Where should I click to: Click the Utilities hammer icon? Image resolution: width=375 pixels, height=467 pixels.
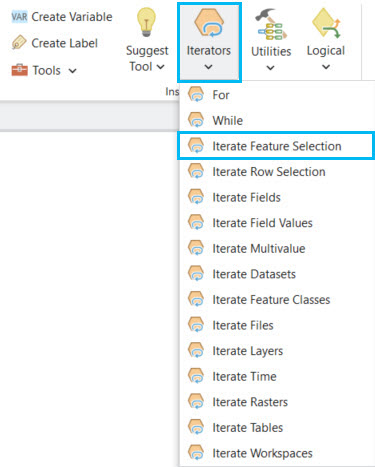(271, 24)
